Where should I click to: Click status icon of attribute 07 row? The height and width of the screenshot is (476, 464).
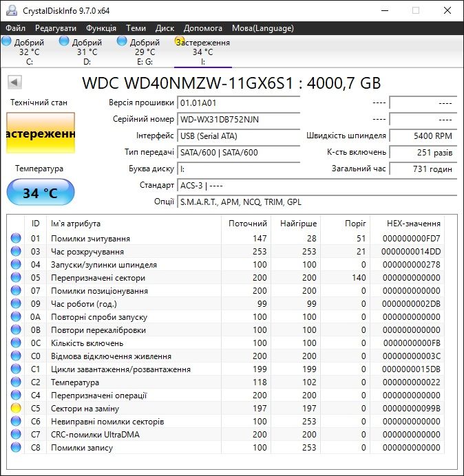(x=16, y=290)
